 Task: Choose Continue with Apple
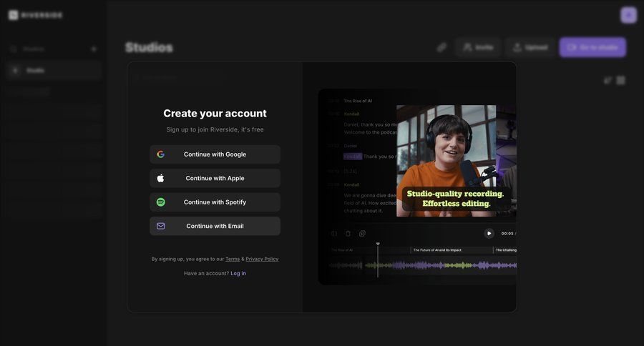(x=215, y=178)
